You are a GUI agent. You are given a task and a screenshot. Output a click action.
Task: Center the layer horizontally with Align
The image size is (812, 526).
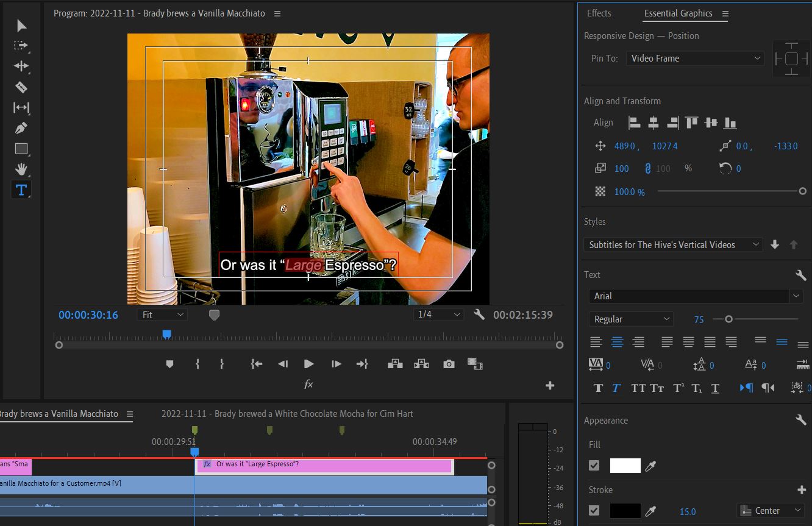tap(654, 123)
